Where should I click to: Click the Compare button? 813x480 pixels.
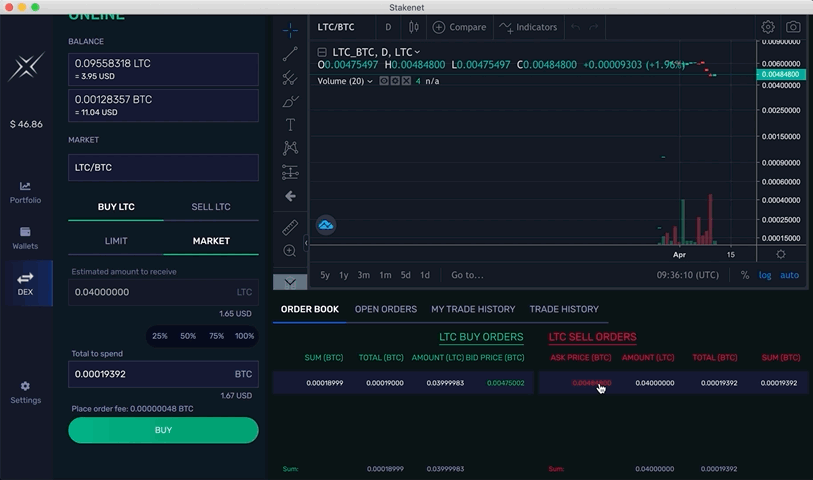pyautogui.click(x=459, y=27)
